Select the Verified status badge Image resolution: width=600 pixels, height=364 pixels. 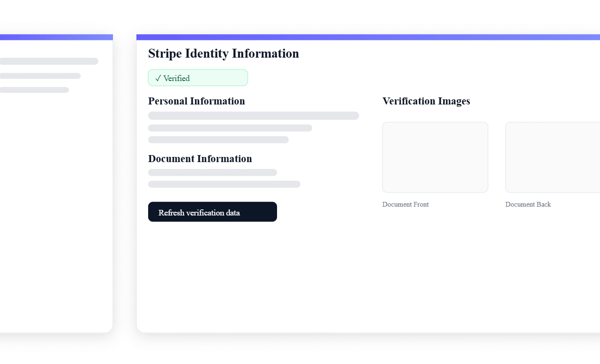(x=198, y=77)
